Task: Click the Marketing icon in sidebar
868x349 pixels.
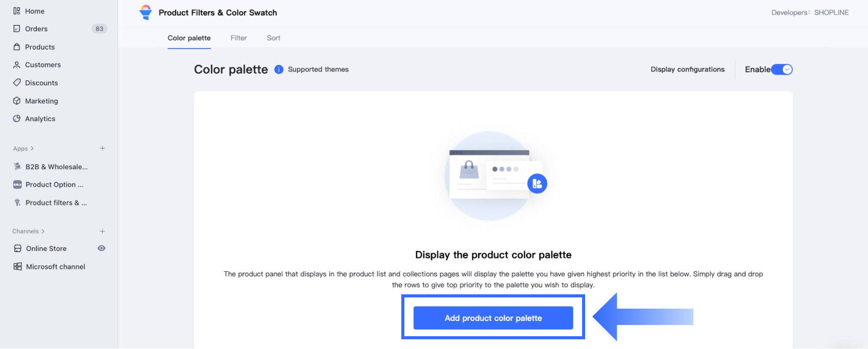Action: (17, 101)
